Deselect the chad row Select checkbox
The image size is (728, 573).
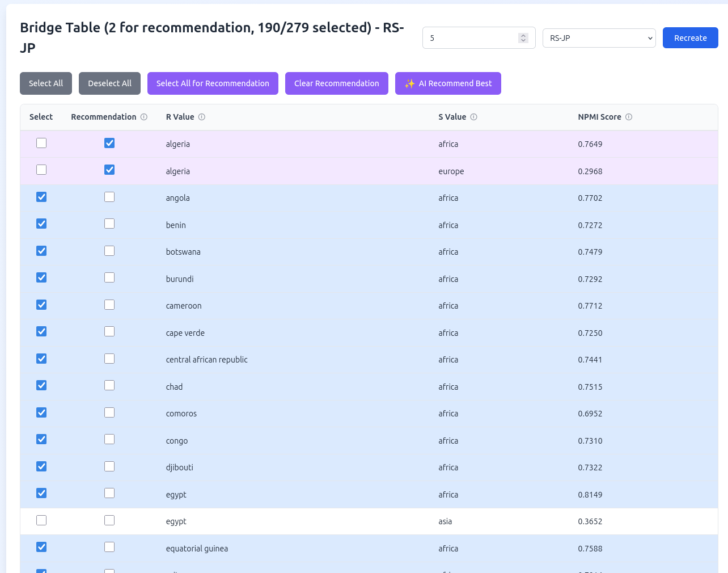41,385
